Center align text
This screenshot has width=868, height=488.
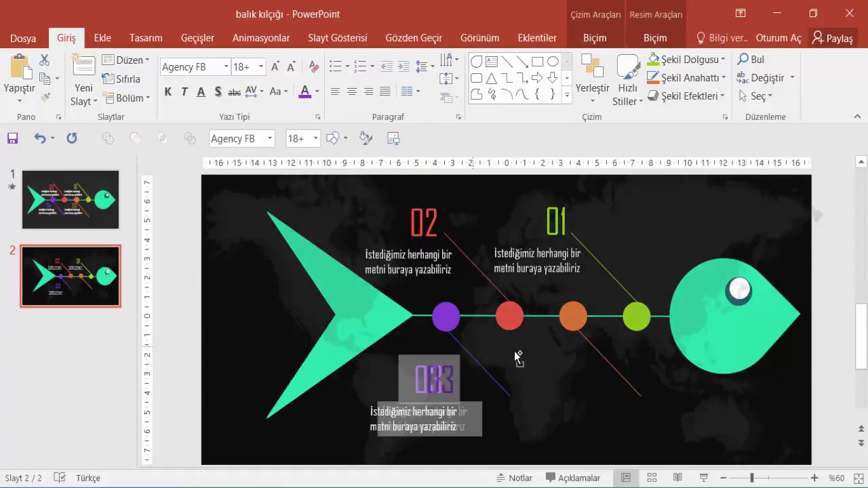(x=352, y=91)
